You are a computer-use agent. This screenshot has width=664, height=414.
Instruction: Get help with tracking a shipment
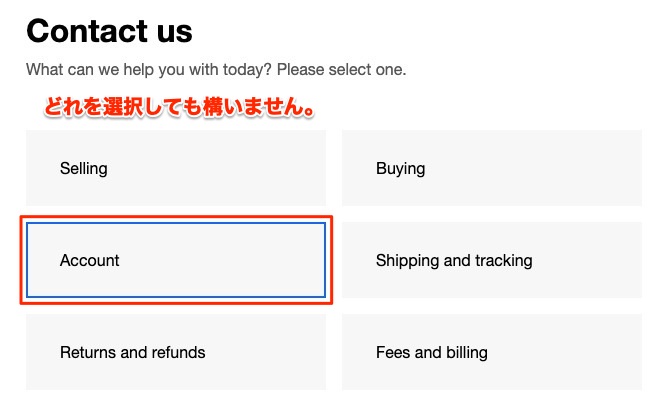click(x=492, y=260)
